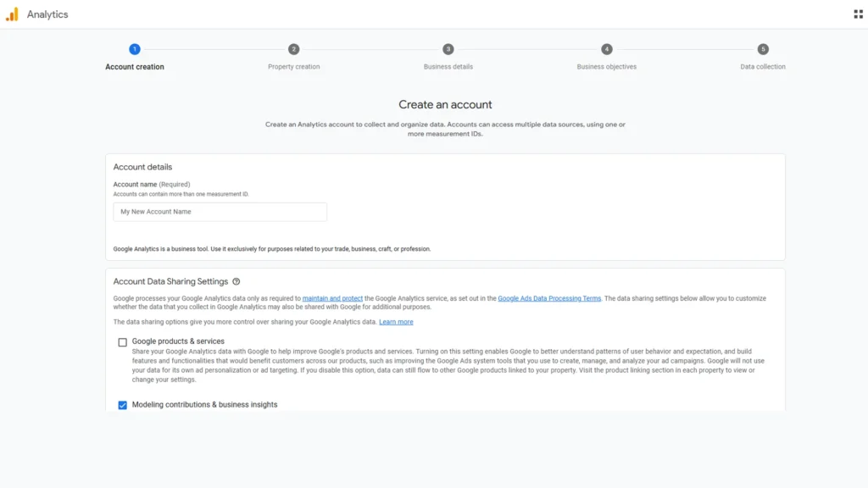
Task: Click the Learn more link about data sharing
Action: tap(397, 321)
